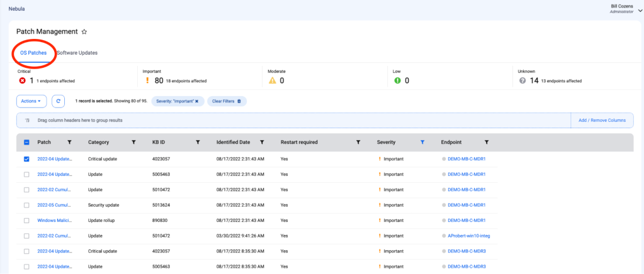Image resolution: width=644 pixels, height=274 pixels.
Task: Click the Identified Date filter icon
Action: click(x=262, y=143)
